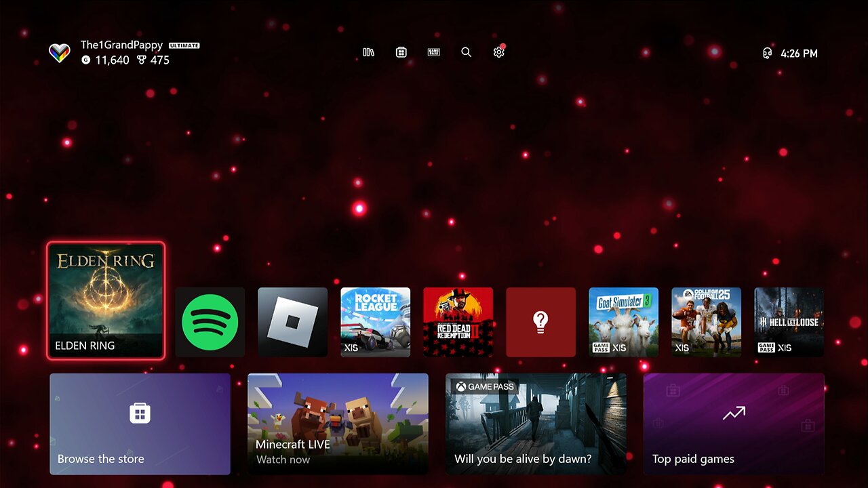Click the ULTIMATE membership badge
Viewport: 868px width, 488px height.
coord(184,45)
